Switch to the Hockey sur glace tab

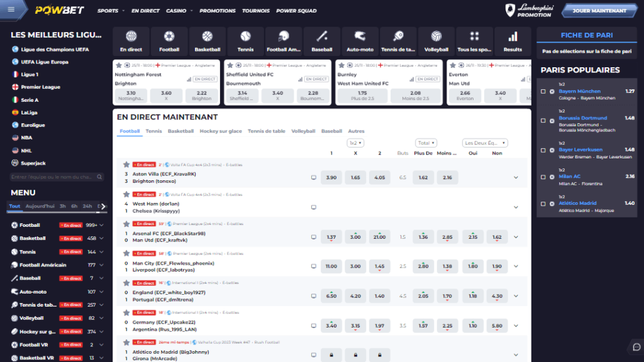pos(221,131)
